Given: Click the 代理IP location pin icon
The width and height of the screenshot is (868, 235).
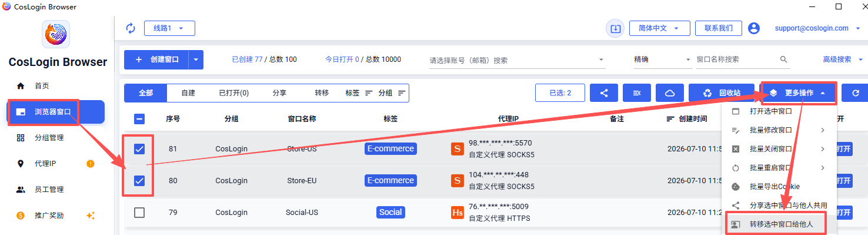Looking at the screenshot, I should coord(21,164).
